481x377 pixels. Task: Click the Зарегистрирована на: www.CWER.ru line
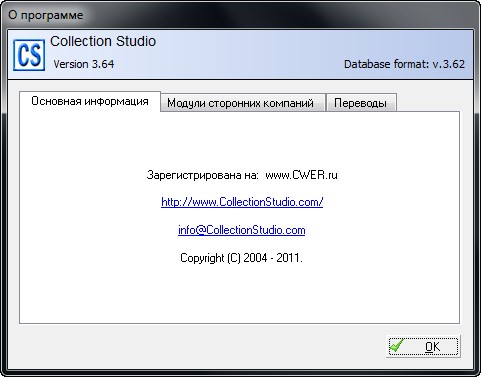coord(242,175)
